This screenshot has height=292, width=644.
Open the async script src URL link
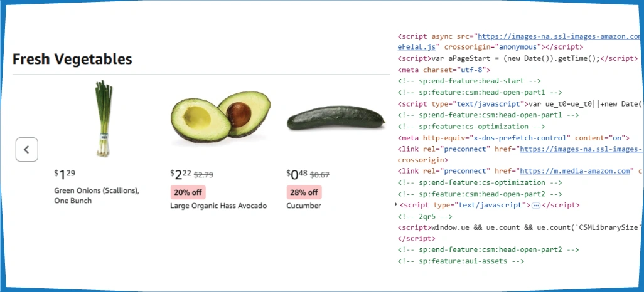(560, 37)
